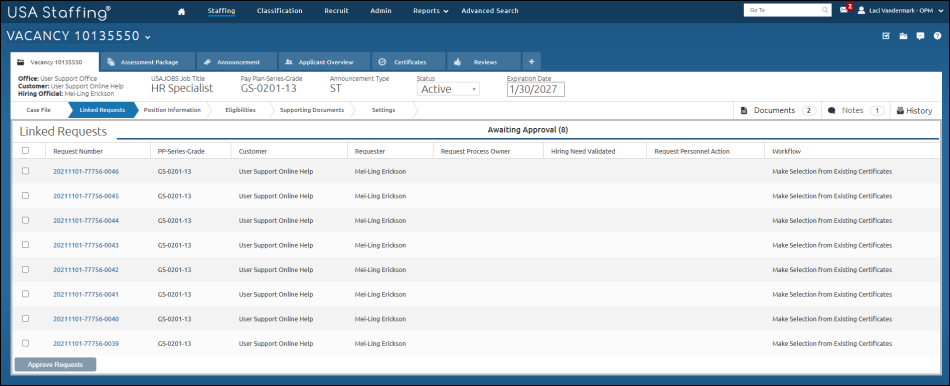Open the help question mark icon

pos(937,36)
